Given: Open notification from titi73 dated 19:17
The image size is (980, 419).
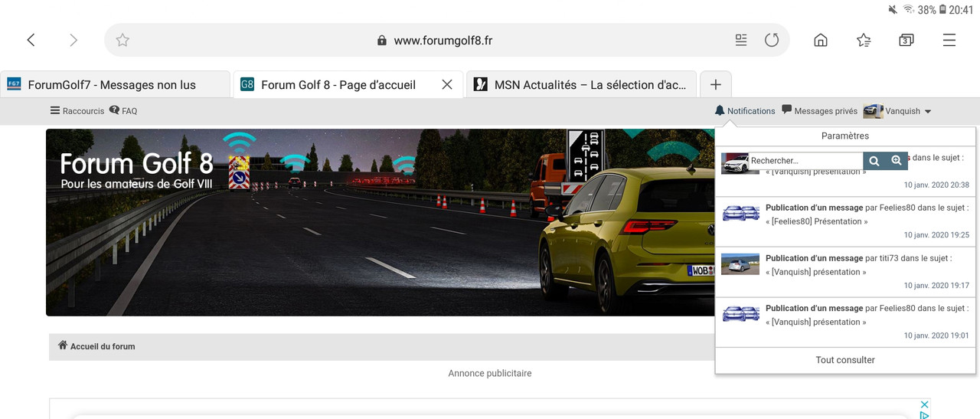Looking at the screenshot, I should [x=845, y=272].
